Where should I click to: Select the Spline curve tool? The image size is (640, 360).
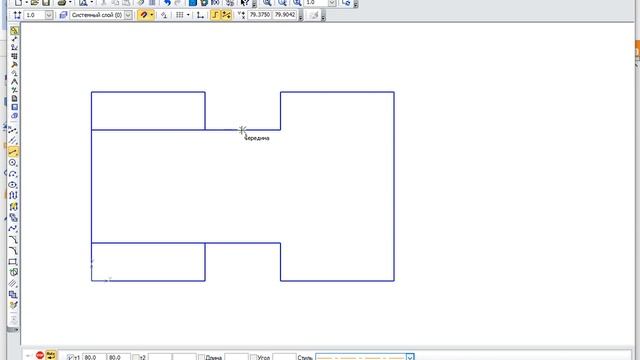[13, 229]
